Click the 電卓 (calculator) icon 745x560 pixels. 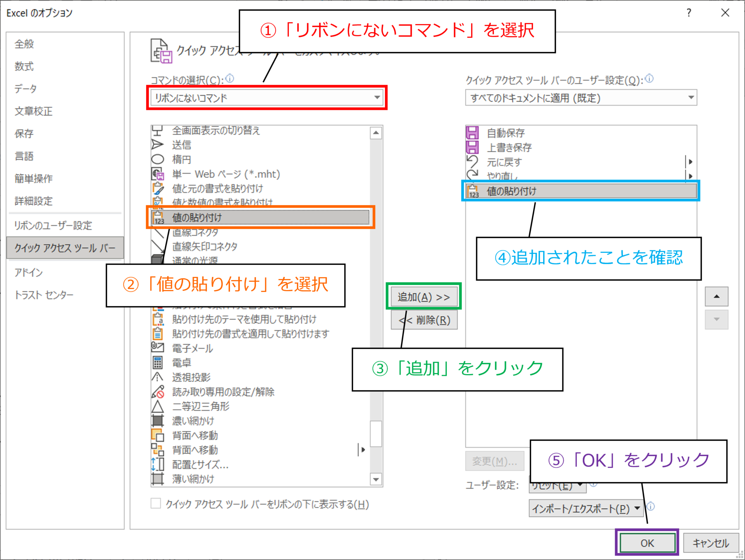(x=158, y=362)
